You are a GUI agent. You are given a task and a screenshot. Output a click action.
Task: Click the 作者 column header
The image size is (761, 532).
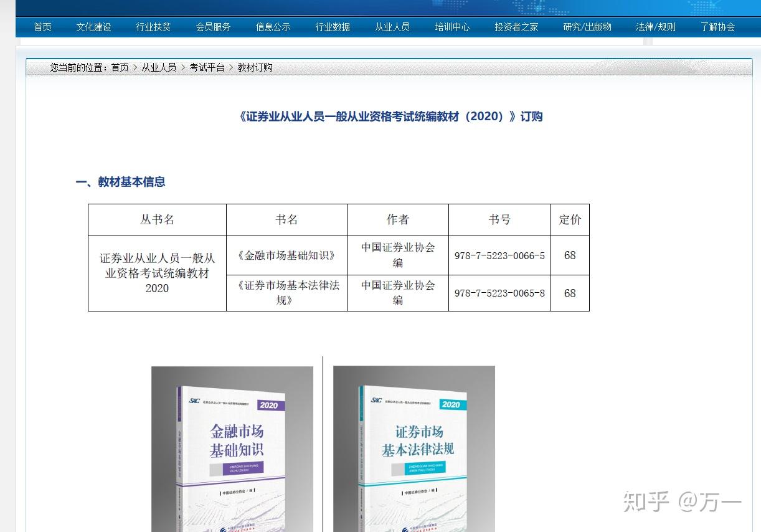398,219
